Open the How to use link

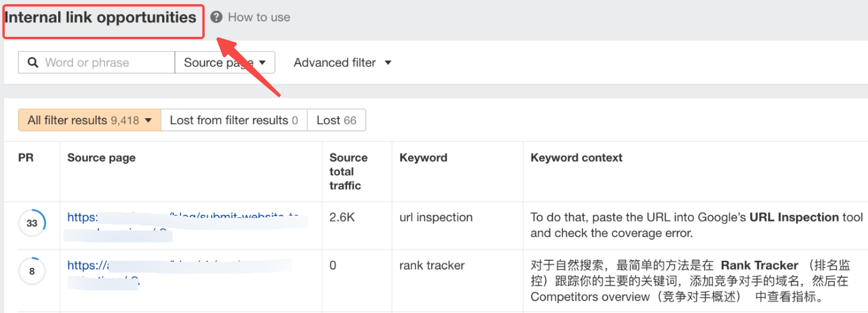259,17
